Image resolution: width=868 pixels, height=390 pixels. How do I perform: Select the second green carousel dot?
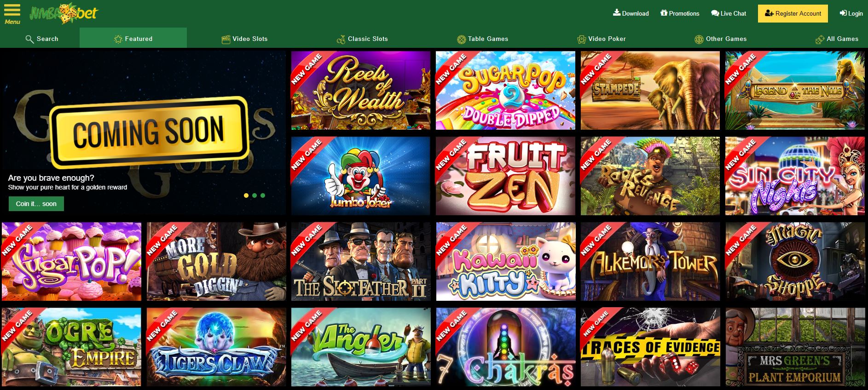(255, 195)
